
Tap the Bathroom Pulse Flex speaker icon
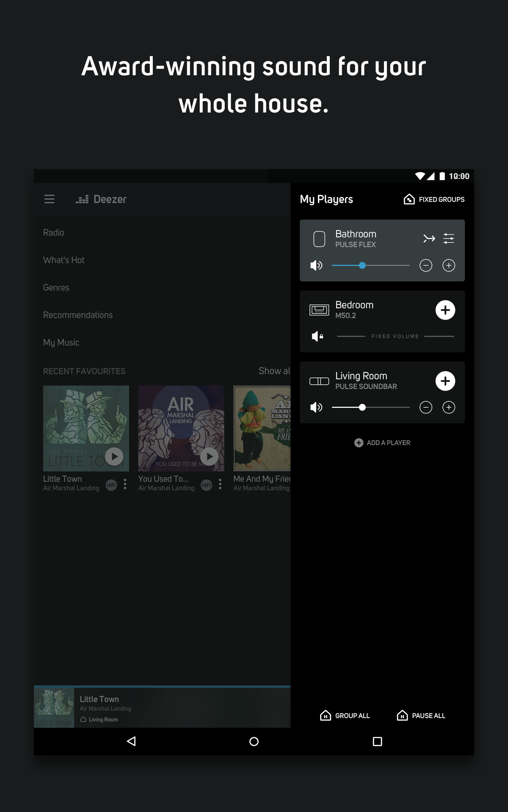319,239
